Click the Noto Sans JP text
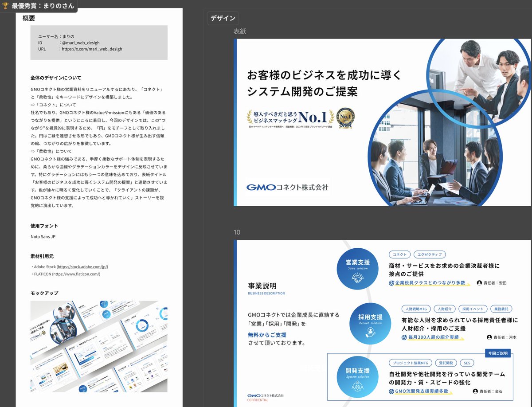The image size is (532, 407). coord(43,237)
